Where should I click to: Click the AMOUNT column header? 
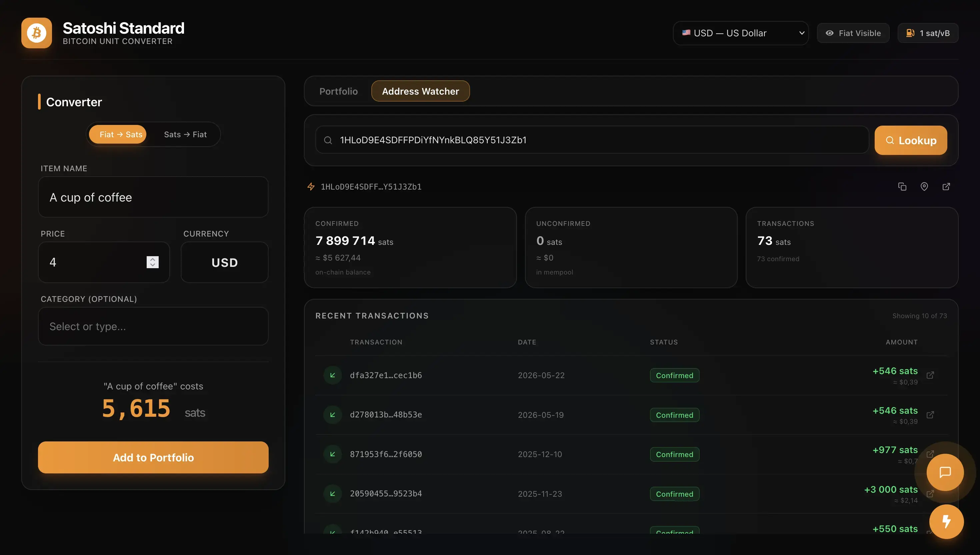point(901,342)
